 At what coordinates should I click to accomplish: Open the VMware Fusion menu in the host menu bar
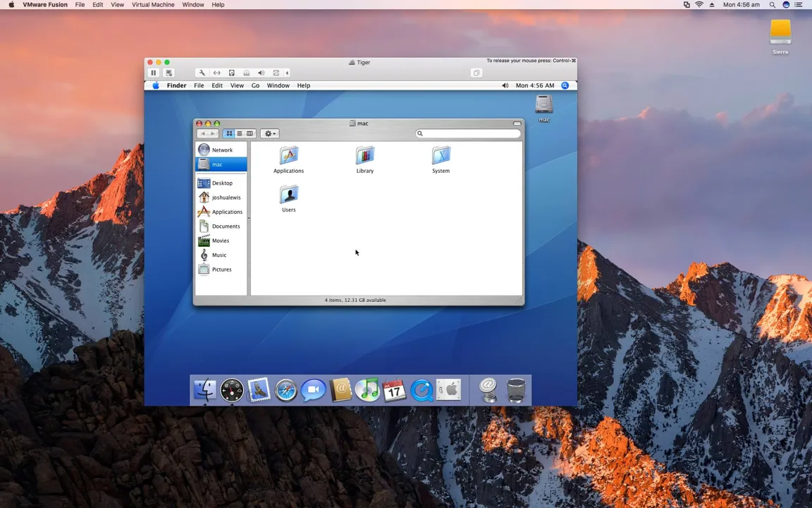45,5
